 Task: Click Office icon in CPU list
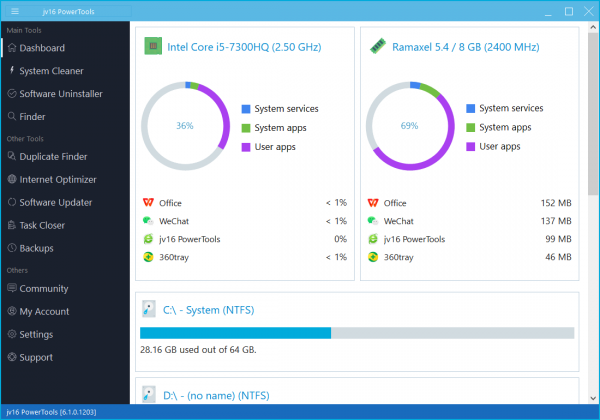[x=148, y=202]
